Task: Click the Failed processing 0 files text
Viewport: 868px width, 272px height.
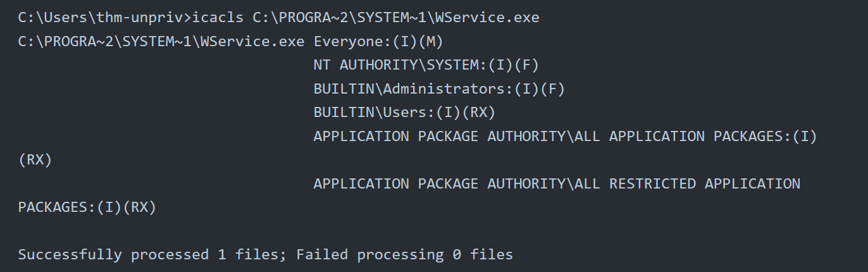Action: (x=405, y=255)
